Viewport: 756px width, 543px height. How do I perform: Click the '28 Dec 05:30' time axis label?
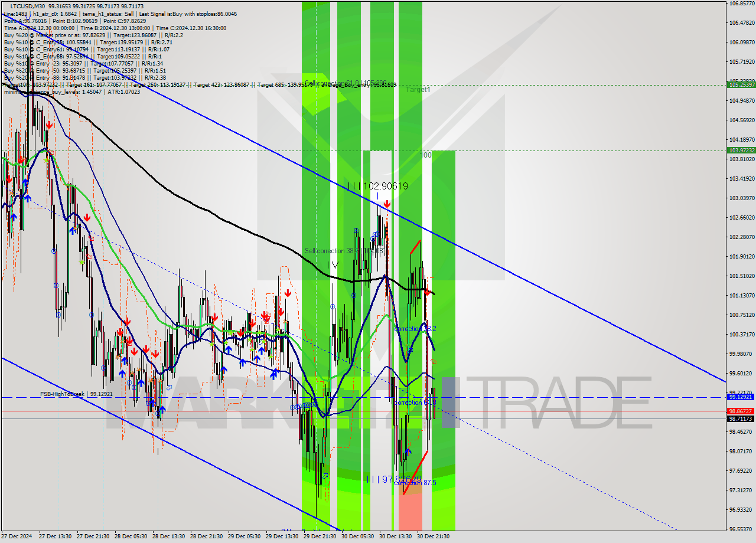click(132, 537)
